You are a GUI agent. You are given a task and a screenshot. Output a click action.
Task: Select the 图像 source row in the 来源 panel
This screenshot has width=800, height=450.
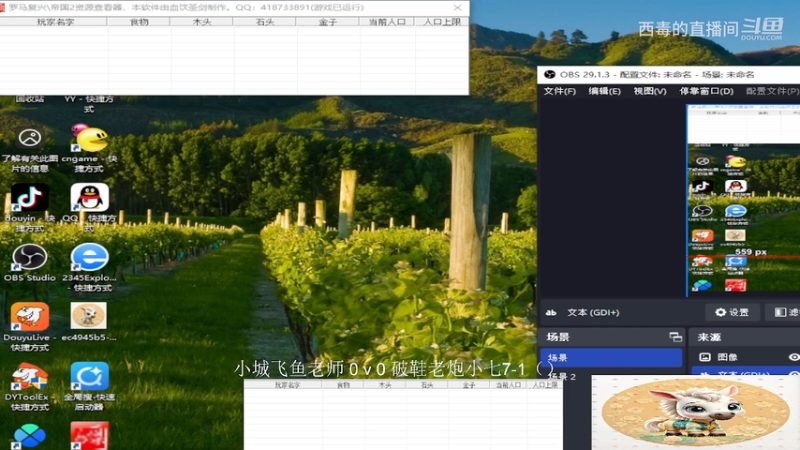746,357
